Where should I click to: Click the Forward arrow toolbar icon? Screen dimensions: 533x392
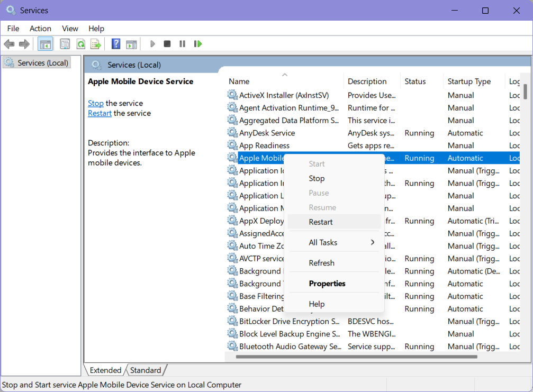click(x=24, y=44)
